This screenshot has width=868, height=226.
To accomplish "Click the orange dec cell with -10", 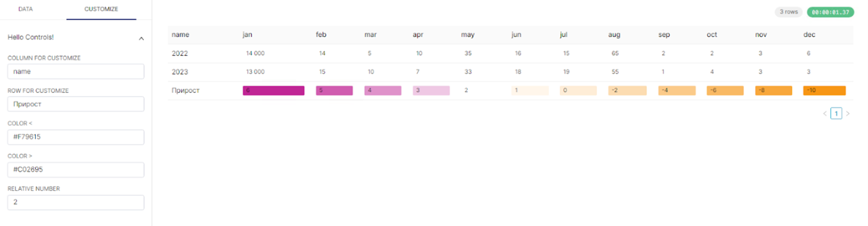I will pyautogui.click(x=824, y=91).
